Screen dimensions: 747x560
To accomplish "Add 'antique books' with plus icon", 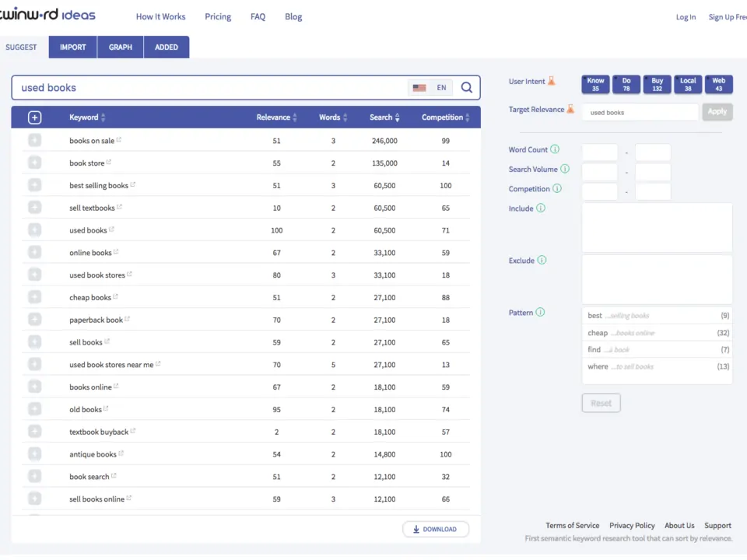I will tap(34, 453).
